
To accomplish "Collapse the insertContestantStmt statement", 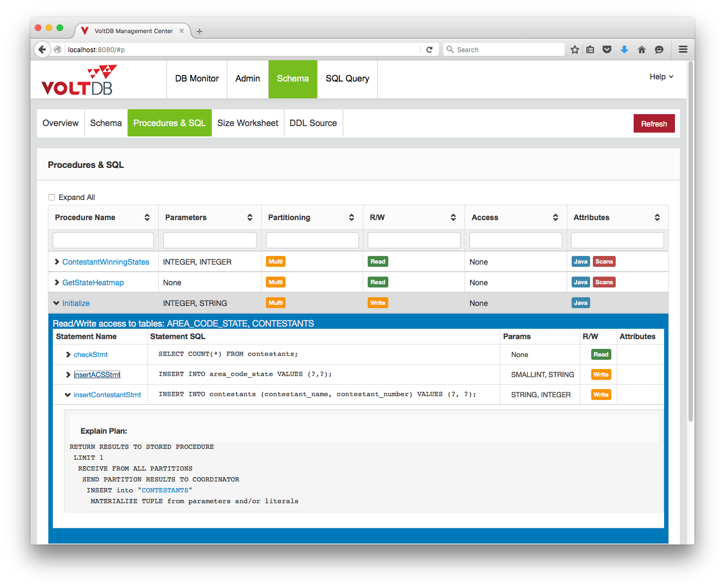I will pos(67,395).
